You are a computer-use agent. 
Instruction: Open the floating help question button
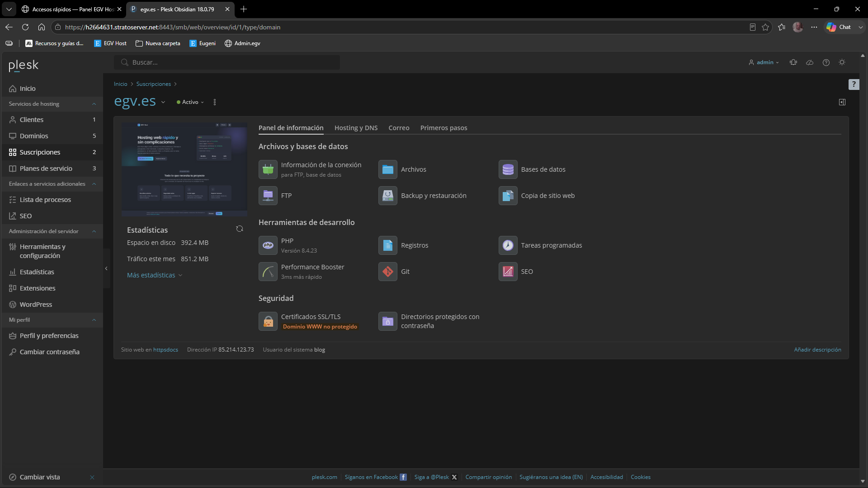(854, 84)
